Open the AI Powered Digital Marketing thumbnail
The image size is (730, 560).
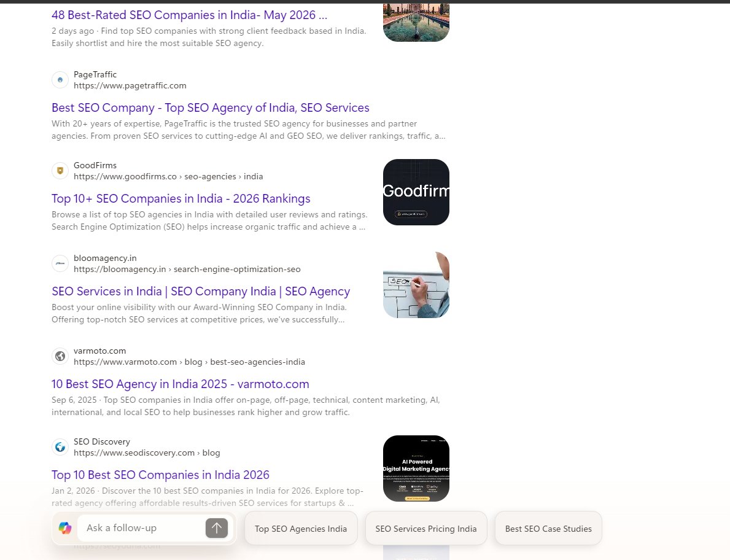pyautogui.click(x=416, y=469)
